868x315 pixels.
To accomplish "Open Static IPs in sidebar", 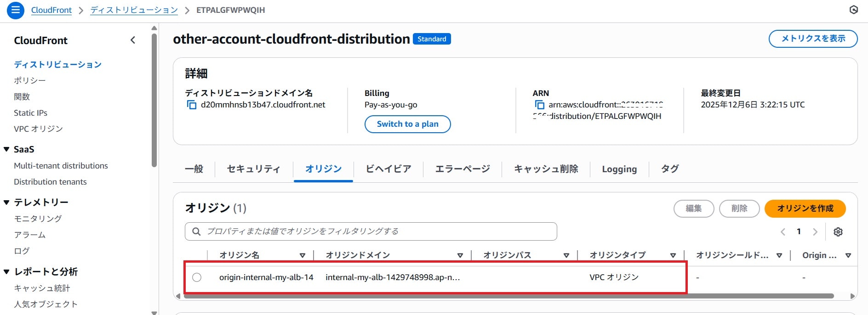I will [30, 113].
